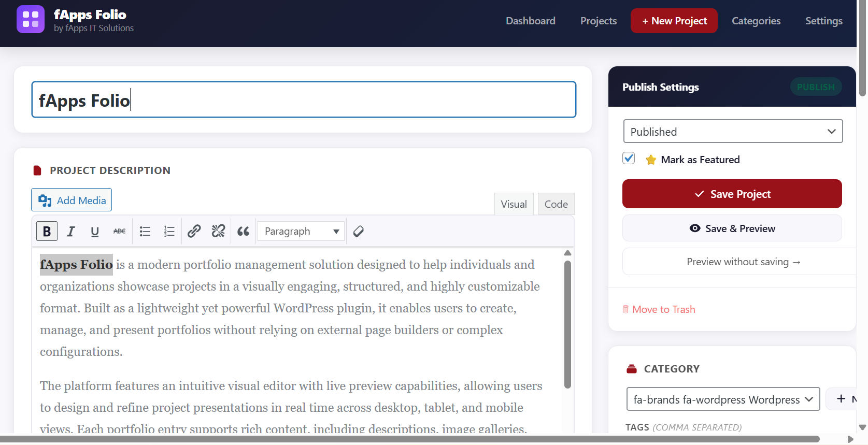Go to Projects in top navigation
This screenshot has height=445, width=868.
[x=598, y=21]
